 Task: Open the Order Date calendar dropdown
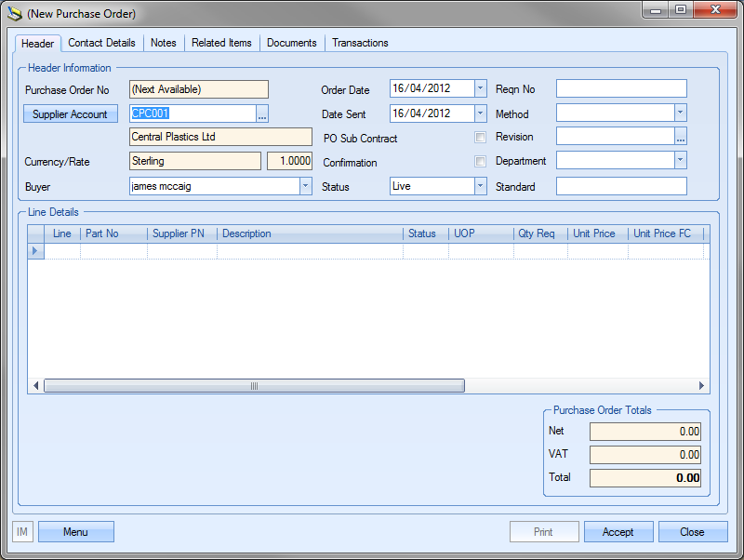480,89
